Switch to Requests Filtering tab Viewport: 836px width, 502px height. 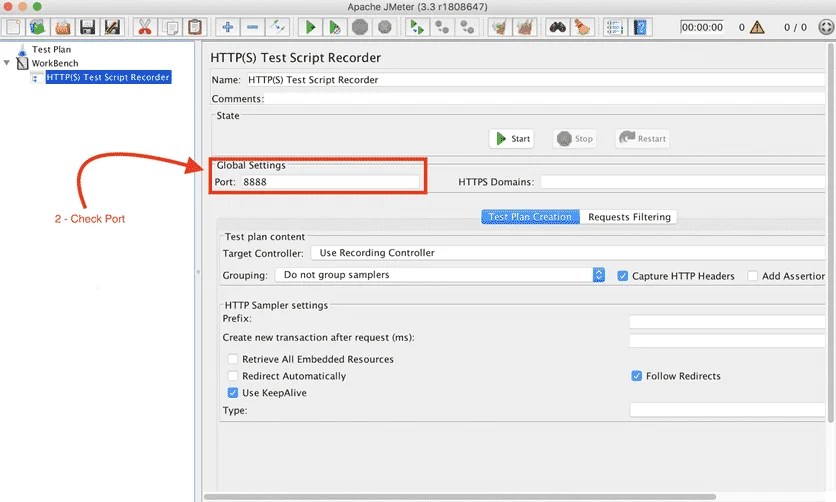coord(629,217)
